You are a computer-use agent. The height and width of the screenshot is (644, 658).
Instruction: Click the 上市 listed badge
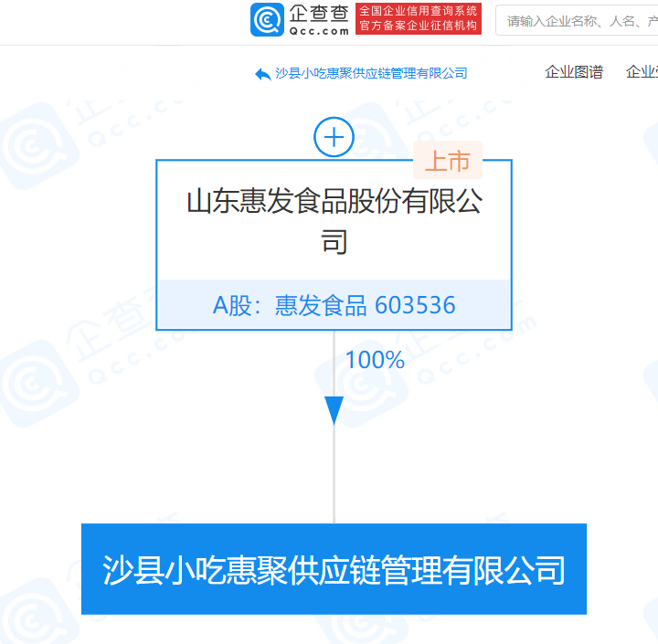pos(448,161)
